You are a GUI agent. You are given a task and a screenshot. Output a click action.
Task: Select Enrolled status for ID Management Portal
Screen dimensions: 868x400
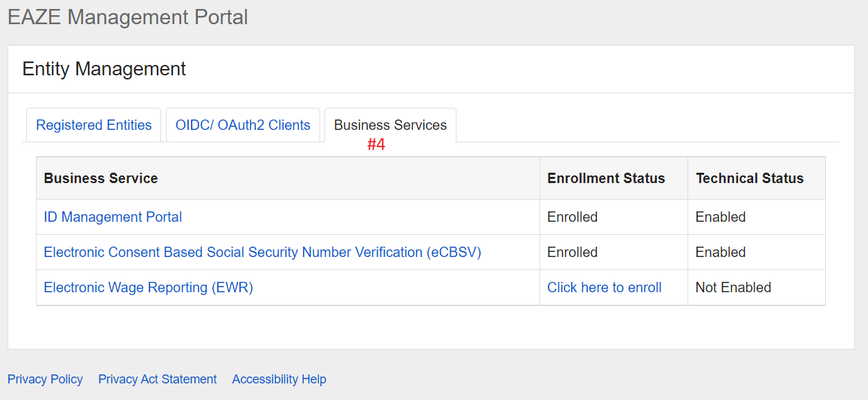coord(572,217)
